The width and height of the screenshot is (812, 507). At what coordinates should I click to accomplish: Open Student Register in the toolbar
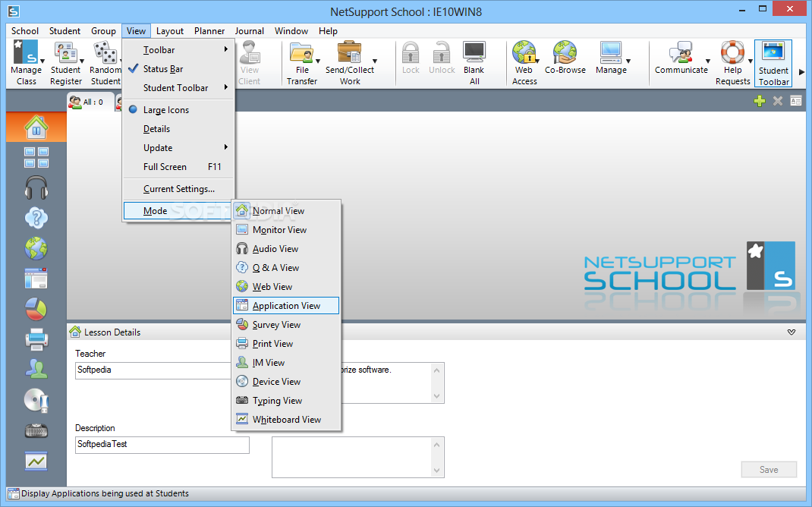pyautogui.click(x=66, y=63)
